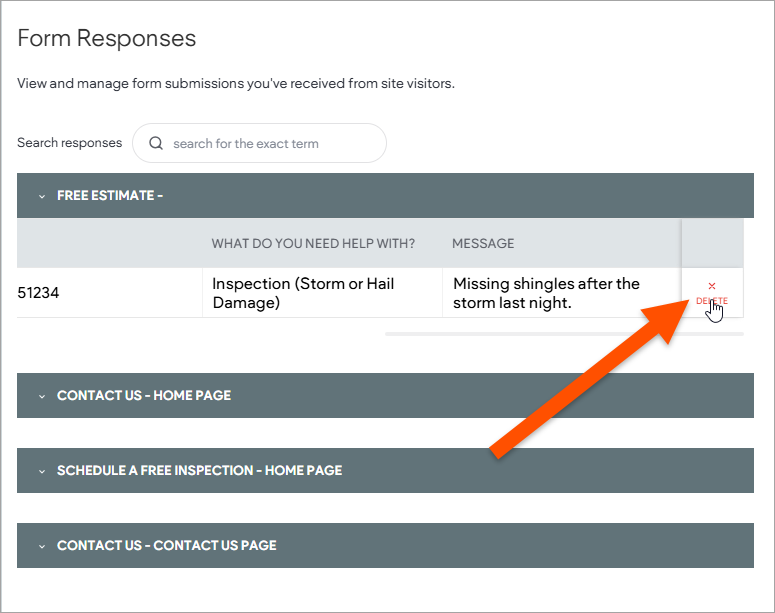Select the 51234 cell

tap(38, 293)
